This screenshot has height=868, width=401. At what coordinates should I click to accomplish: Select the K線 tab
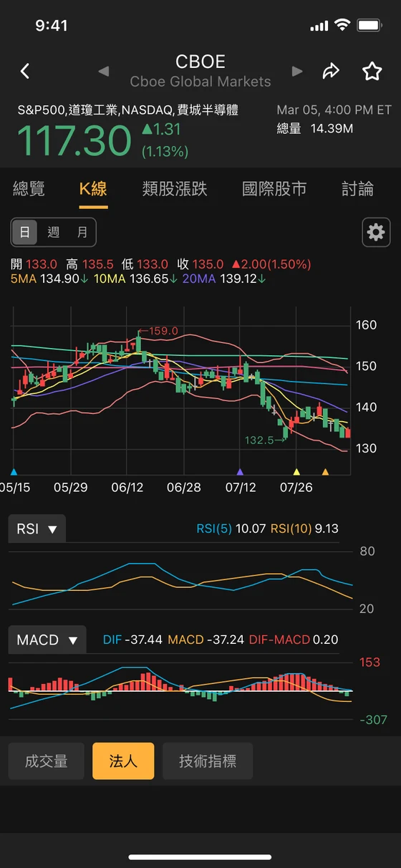tap(93, 188)
